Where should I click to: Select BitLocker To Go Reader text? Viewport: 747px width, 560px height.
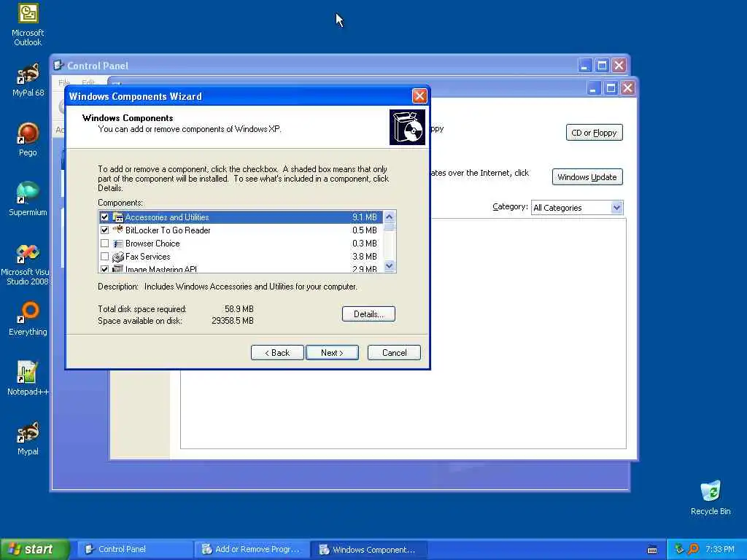coord(168,230)
